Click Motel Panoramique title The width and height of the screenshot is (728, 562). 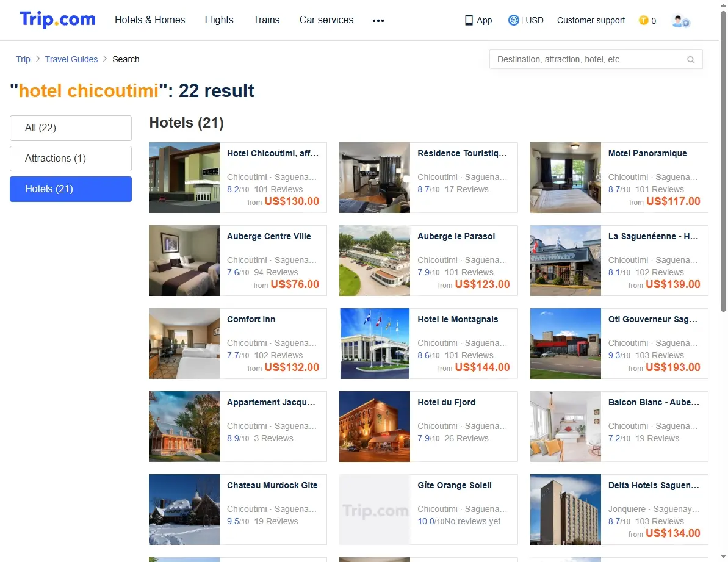coord(647,154)
